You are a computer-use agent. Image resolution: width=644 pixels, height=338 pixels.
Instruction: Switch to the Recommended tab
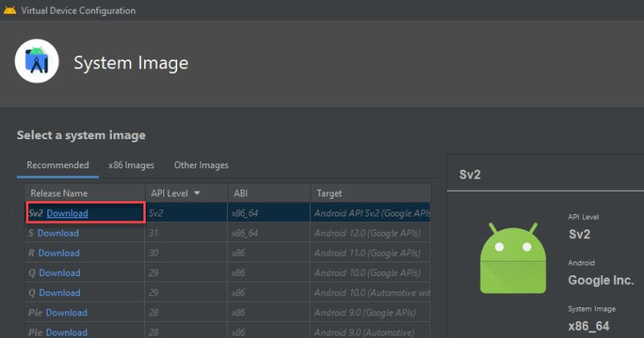point(58,165)
